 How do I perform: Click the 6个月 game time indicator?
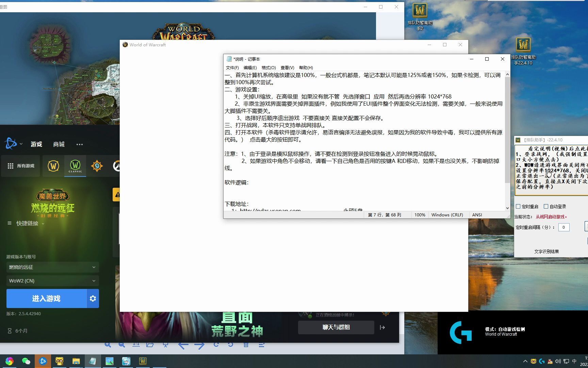(x=18, y=331)
